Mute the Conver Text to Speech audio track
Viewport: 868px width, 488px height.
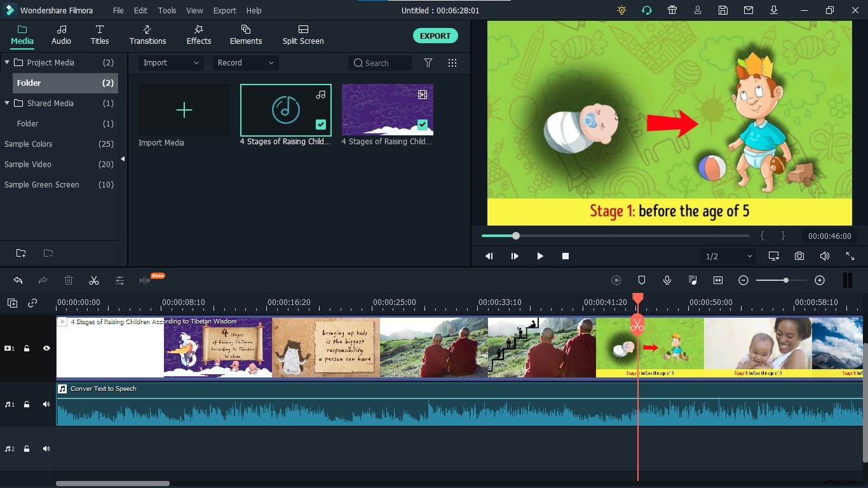coord(46,404)
